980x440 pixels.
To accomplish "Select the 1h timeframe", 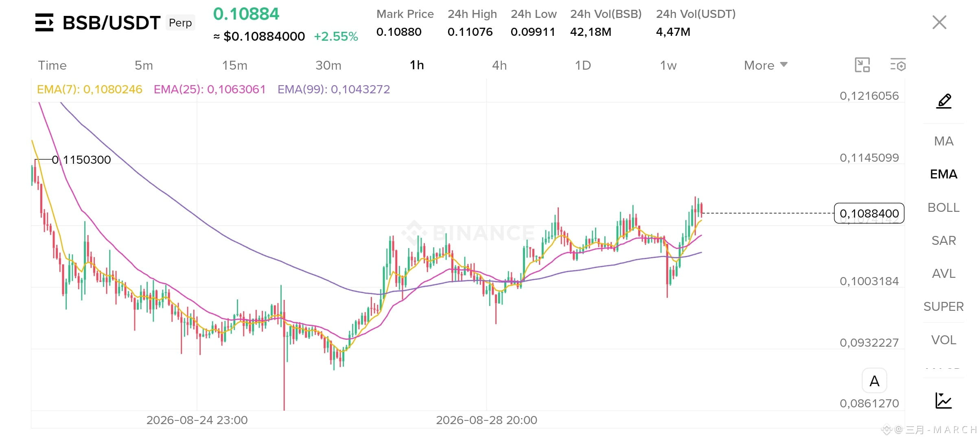I will [417, 65].
